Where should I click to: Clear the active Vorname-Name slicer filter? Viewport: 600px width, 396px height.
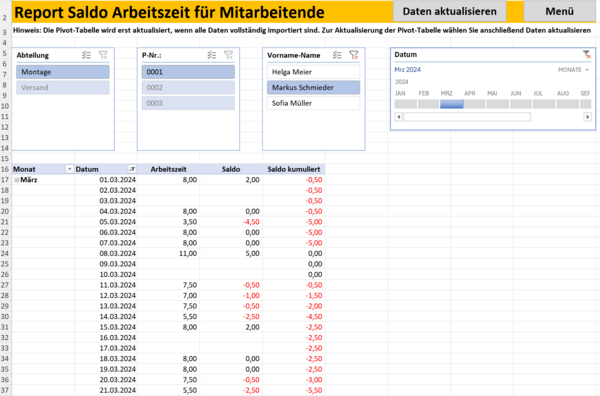click(x=354, y=55)
